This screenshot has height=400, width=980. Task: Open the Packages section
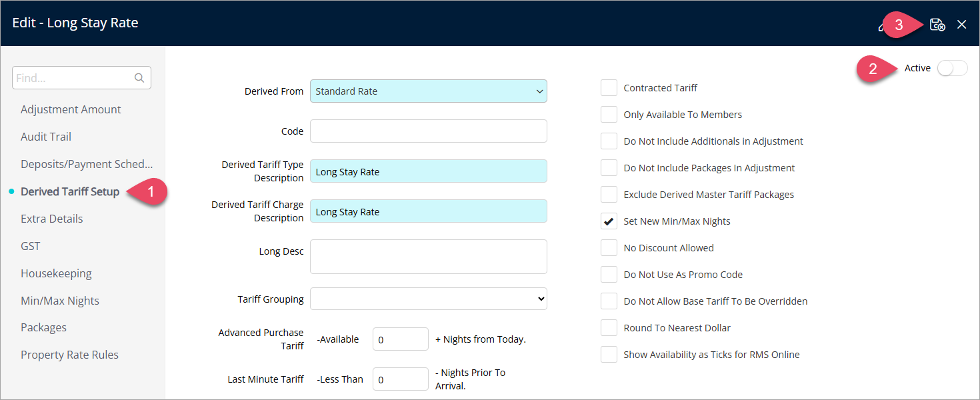(x=44, y=327)
